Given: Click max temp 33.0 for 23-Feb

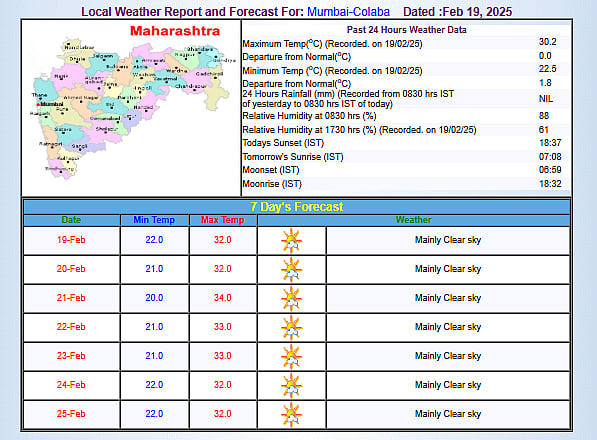Looking at the screenshot, I should pyautogui.click(x=223, y=356).
